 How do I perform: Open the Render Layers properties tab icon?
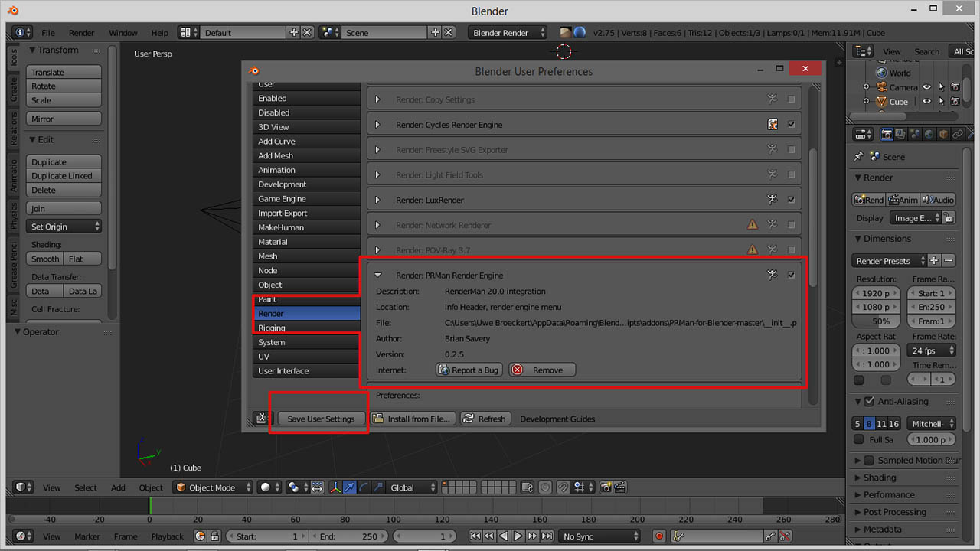click(x=900, y=135)
